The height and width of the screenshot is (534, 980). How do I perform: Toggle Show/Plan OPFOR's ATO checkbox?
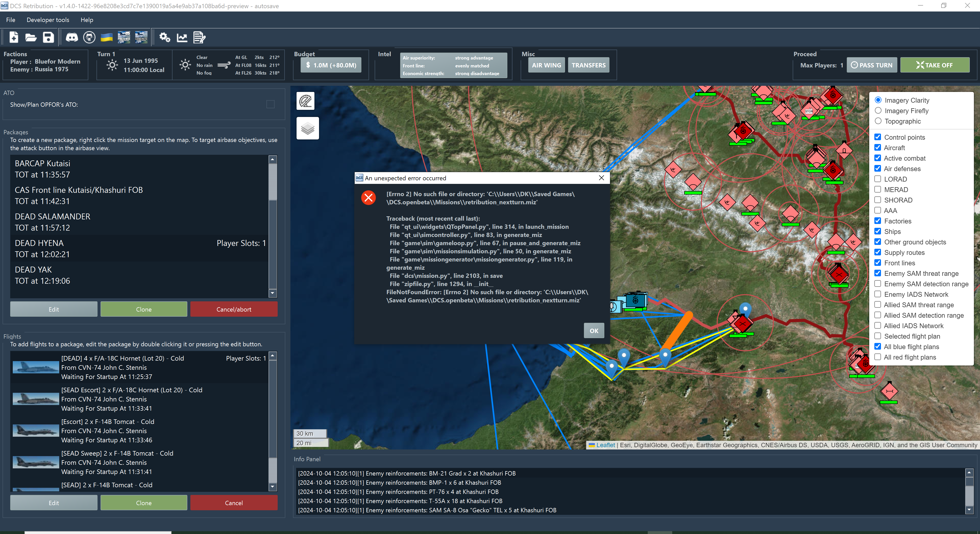tap(271, 104)
